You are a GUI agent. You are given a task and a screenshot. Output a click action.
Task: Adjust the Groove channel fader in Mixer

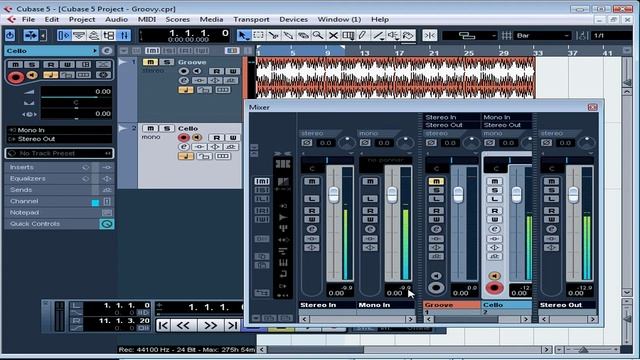pyautogui.click(x=458, y=195)
